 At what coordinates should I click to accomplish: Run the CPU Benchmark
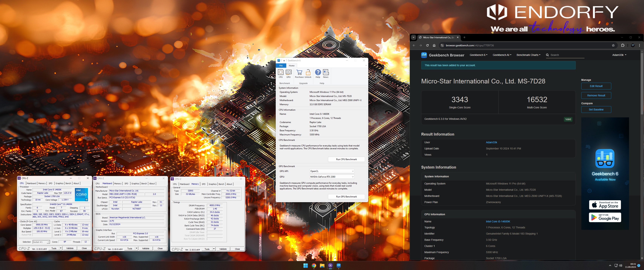tap(346, 159)
